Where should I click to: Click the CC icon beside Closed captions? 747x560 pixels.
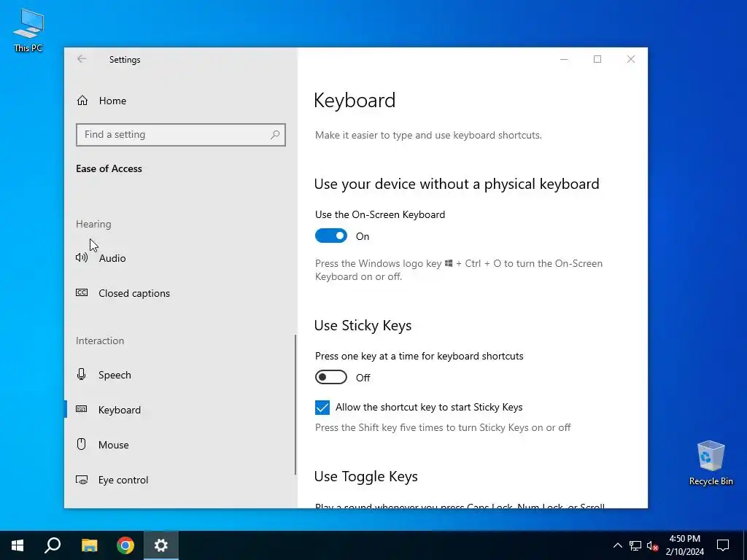82,293
